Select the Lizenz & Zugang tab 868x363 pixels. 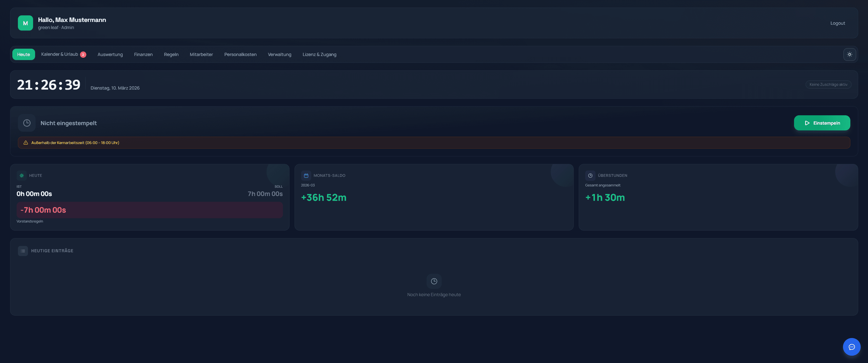pos(319,54)
